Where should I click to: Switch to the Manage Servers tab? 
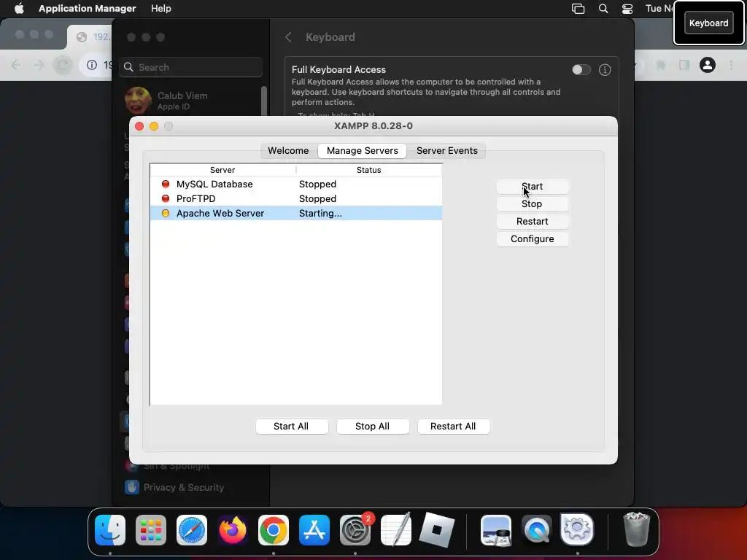pyautogui.click(x=362, y=150)
